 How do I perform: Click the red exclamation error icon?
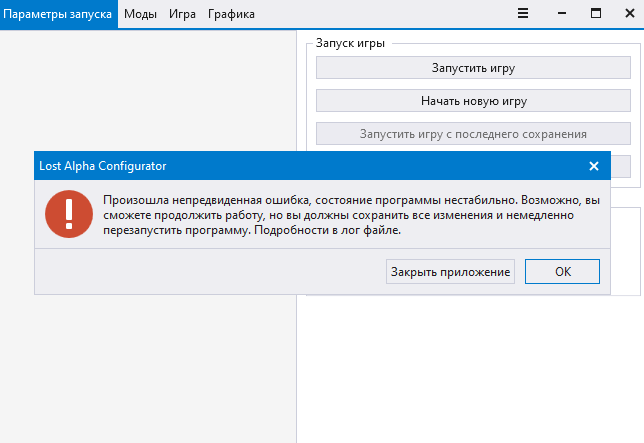[x=69, y=214]
